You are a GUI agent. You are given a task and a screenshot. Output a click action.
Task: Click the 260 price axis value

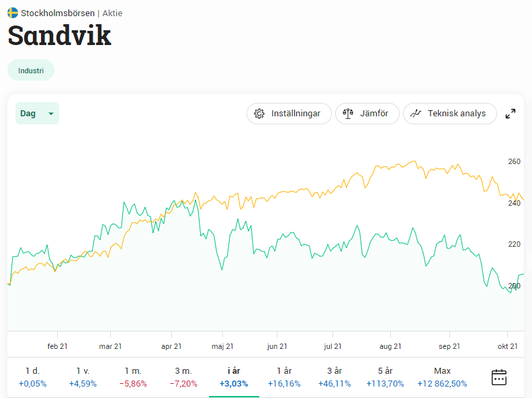[514, 161]
